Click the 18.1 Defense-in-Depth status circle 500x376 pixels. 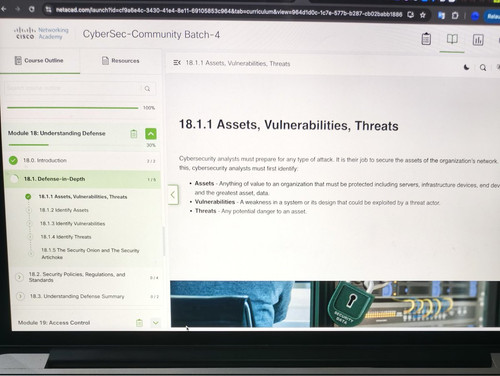pyautogui.click(x=14, y=179)
